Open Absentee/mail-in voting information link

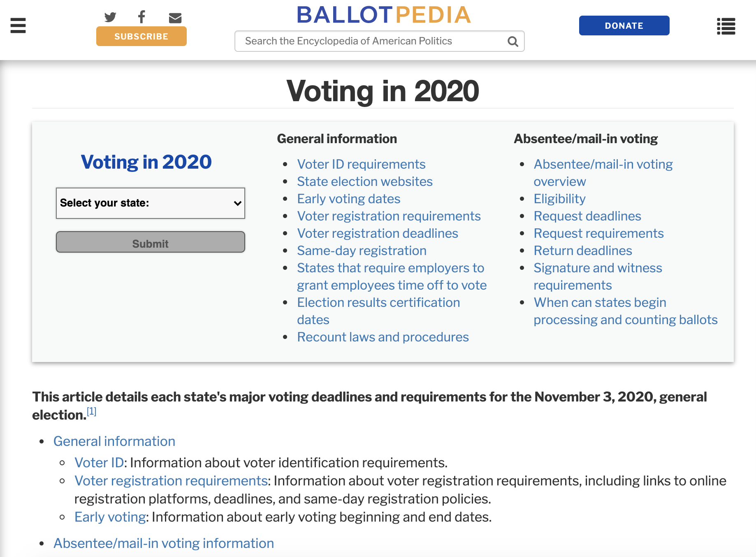click(x=163, y=543)
